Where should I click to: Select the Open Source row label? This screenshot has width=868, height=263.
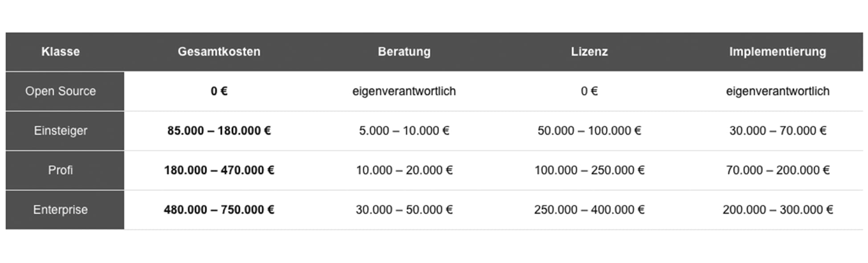point(61,91)
